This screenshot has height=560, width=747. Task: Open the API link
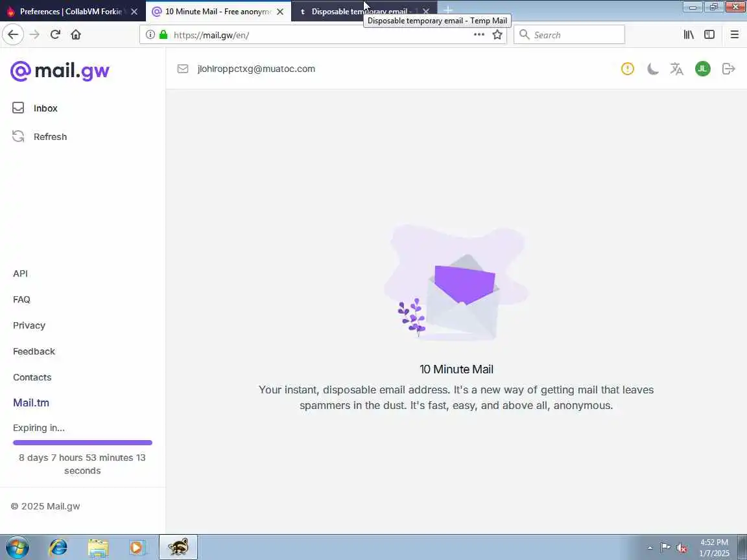click(21, 274)
